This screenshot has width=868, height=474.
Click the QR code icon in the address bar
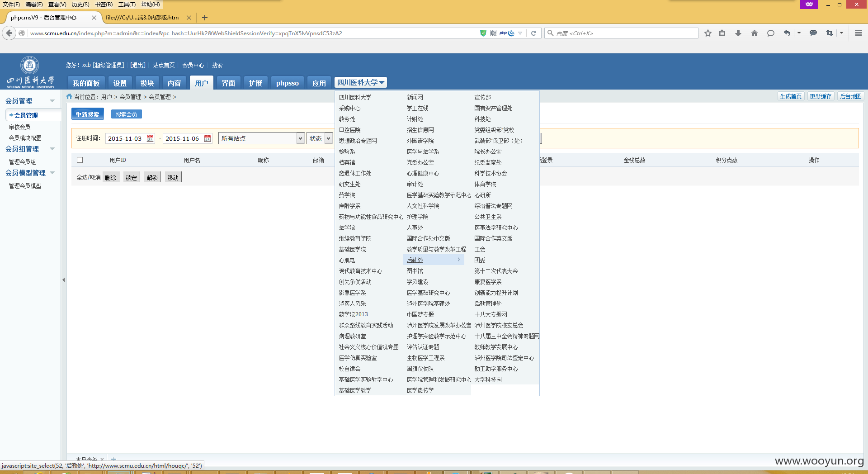pyautogui.click(x=493, y=33)
